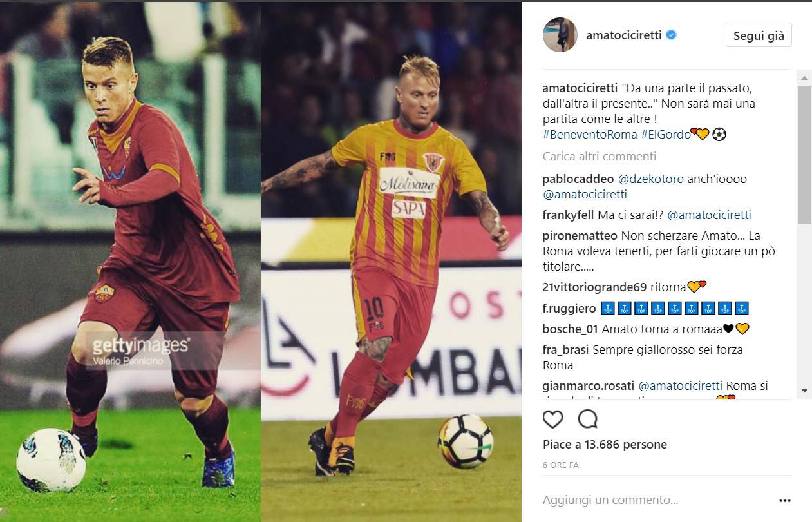Click the scrollbar up arrow
This screenshot has height=522, width=812.
click(x=804, y=77)
